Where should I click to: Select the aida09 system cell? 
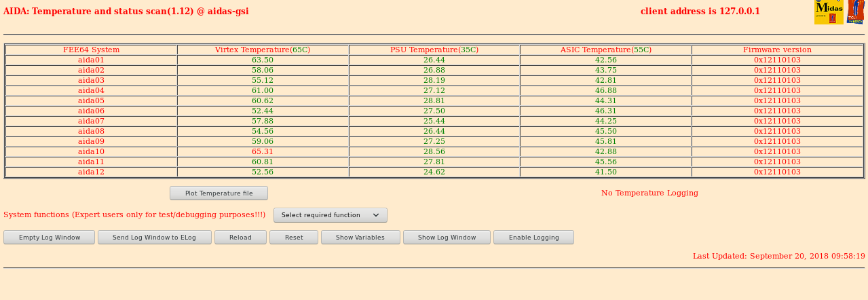91,141
